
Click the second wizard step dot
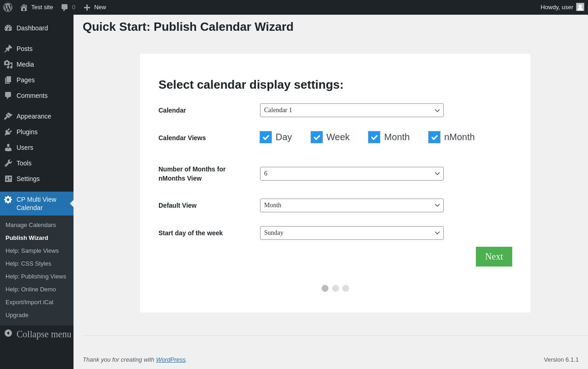pos(335,289)
